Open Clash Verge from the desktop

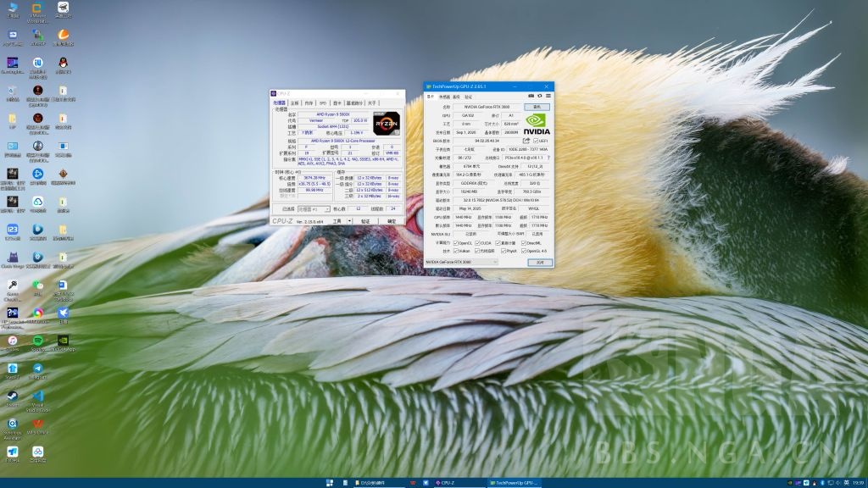12,257
